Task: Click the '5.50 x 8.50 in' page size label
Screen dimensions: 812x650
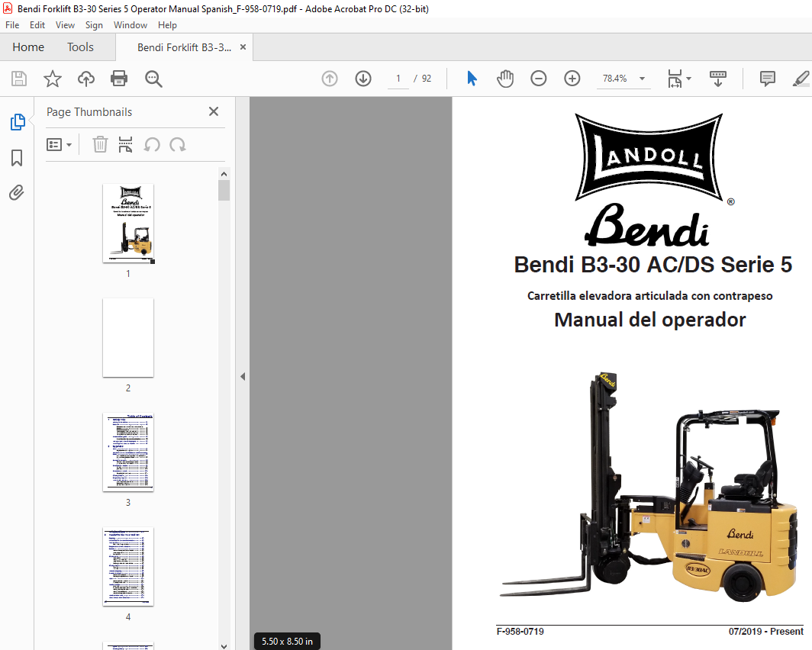Action: pyautogui.click(x=287, y=641)
